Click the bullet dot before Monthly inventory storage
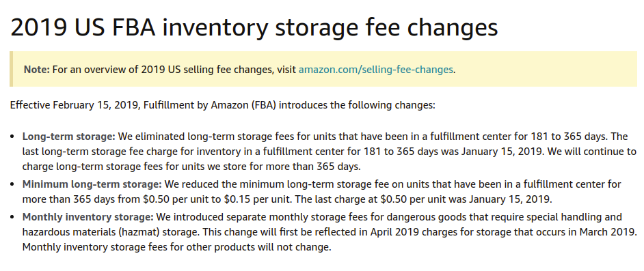Viewport: 644px width, 271px height. (x=12, y=217)
